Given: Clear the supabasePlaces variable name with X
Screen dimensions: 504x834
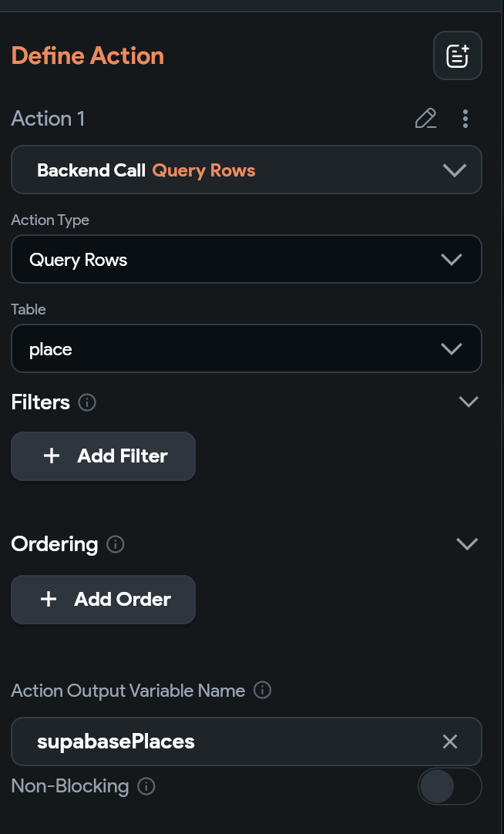Looking at the screenshot, I should tap(450, 742).
